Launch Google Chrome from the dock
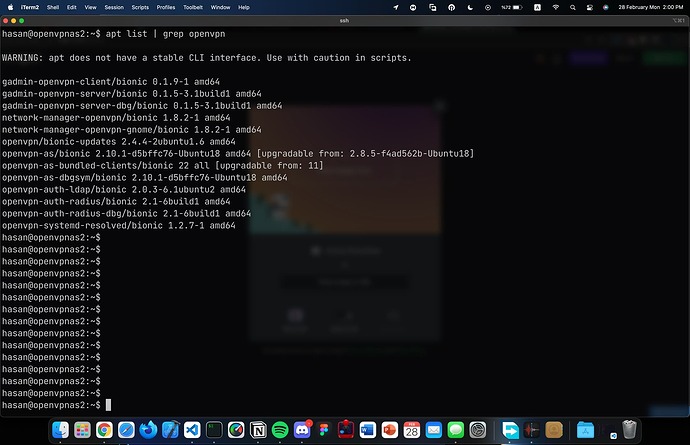This screenshot has height=445, width=690. click(x=104, y=430)
